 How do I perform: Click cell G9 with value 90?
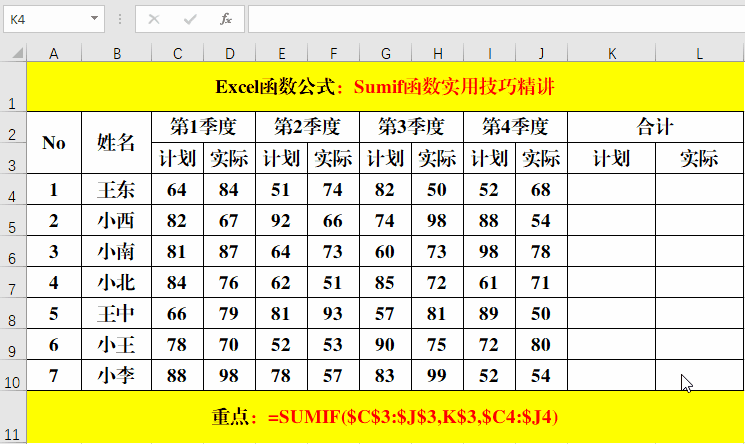[386, 344]
